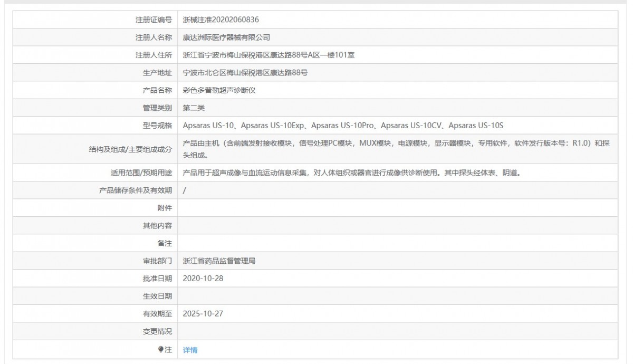This screenshot has width=633, height=364.
Task: Select registration number 浙械注准20202060836
Action: click(x=221, y=20)
